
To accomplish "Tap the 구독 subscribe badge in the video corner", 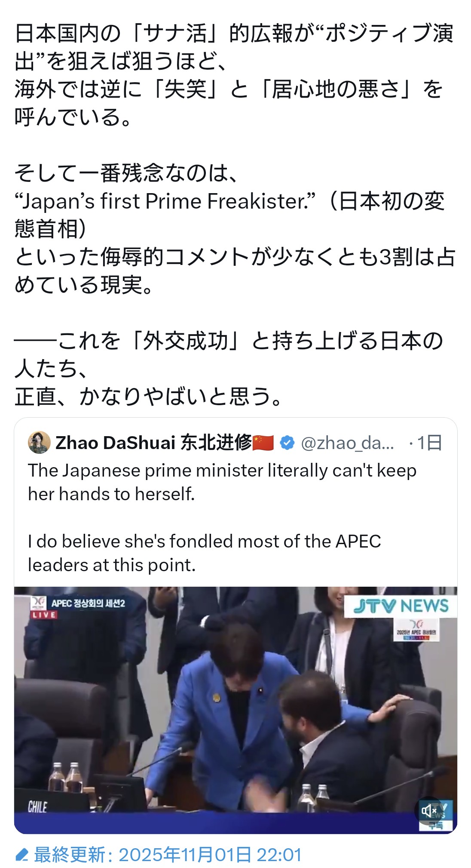I will point(436,826).
